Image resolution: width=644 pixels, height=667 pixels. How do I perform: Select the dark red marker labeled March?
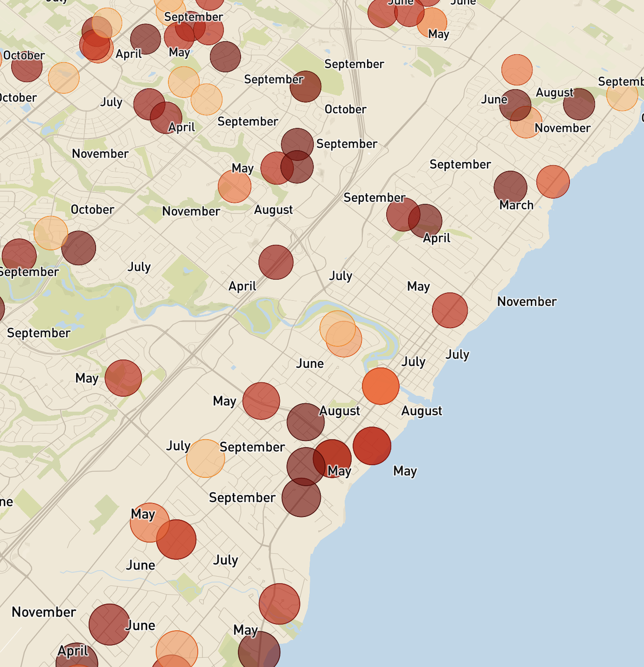pyautogui.click(x=511, y=187)
